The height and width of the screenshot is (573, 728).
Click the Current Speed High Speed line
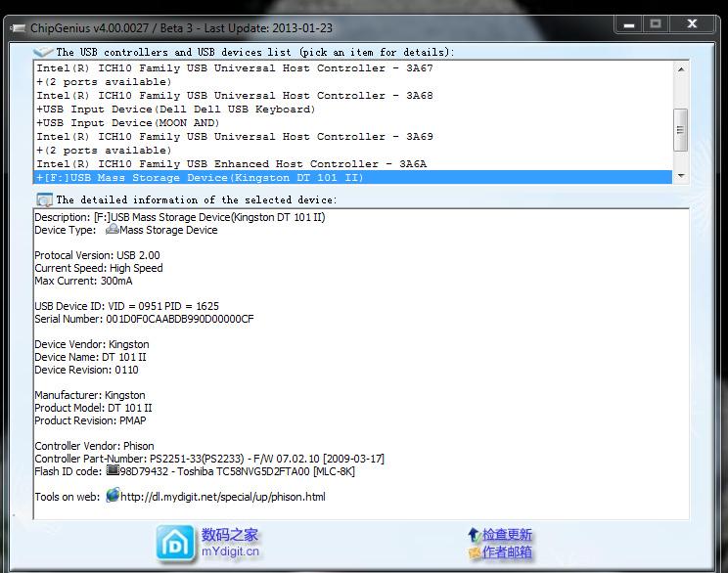pos(99,268)
